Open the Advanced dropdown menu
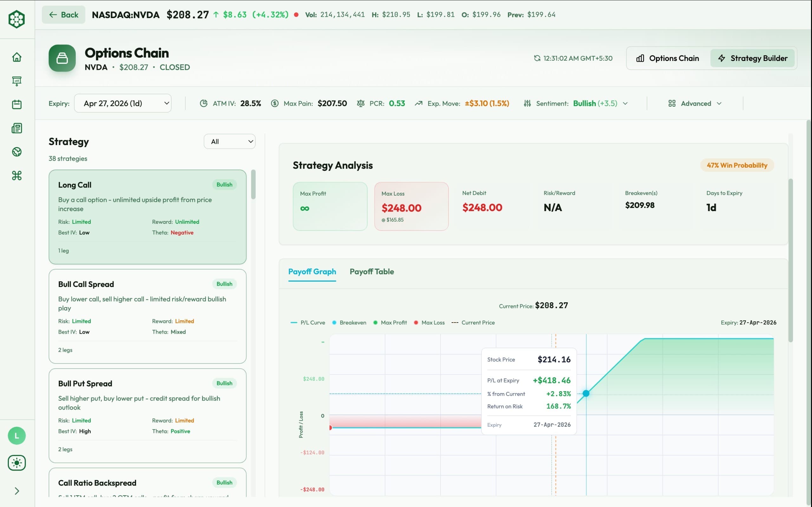The image size is (812, 507). [695, 103]
